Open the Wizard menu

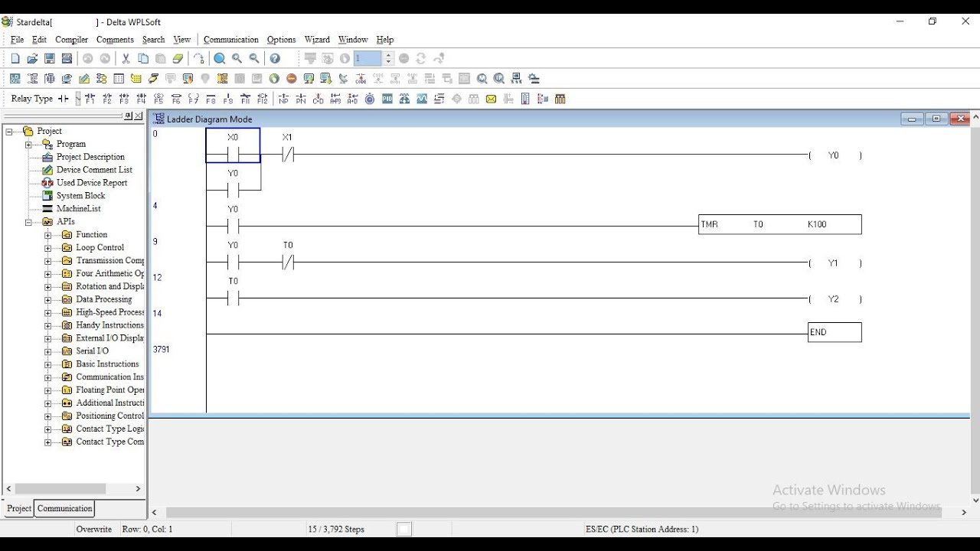point(317,39)
